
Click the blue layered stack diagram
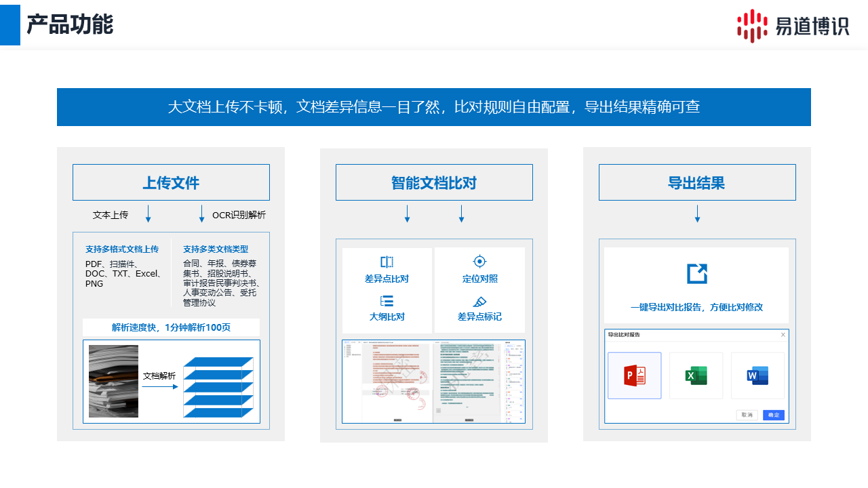click(x=218, y=386)
